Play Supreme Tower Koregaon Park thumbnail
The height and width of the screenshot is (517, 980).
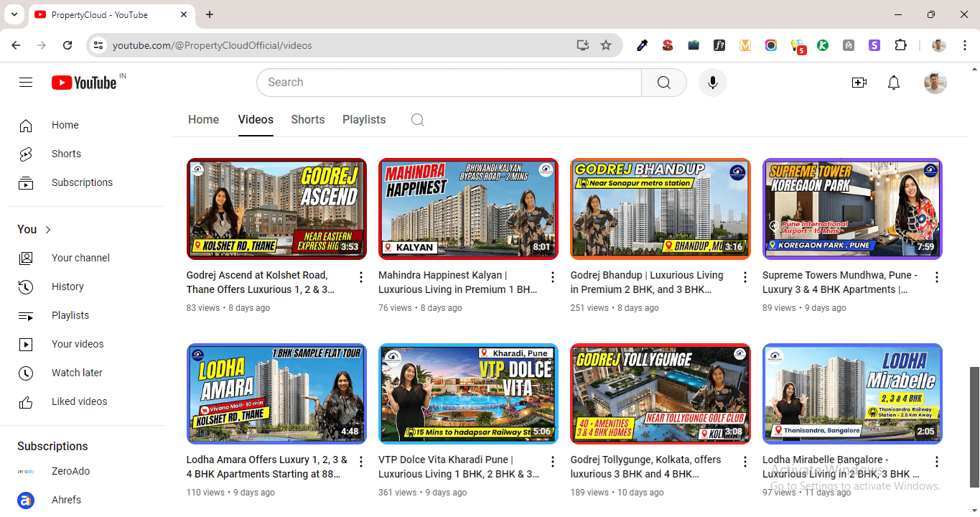pos(852,209)
